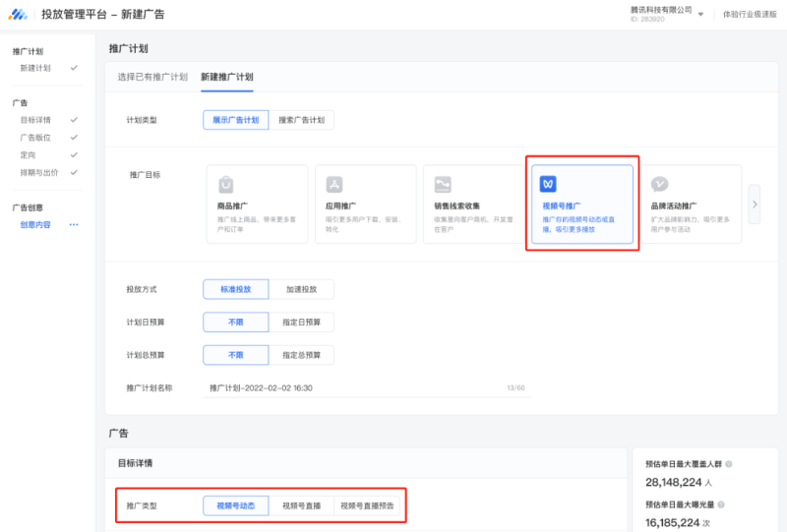Click the platform logo in the top-left corner
Screen dimensions: 787x532
point(19,15)
